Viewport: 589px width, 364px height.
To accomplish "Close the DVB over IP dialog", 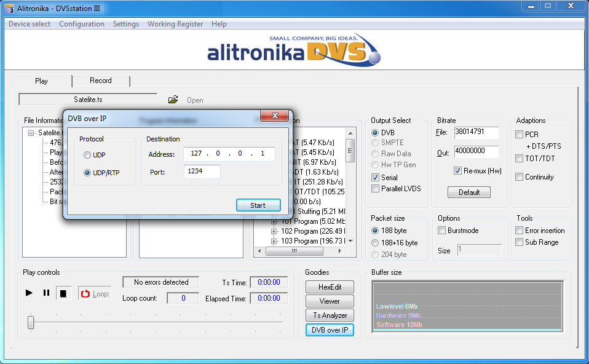I will (274, 117).
